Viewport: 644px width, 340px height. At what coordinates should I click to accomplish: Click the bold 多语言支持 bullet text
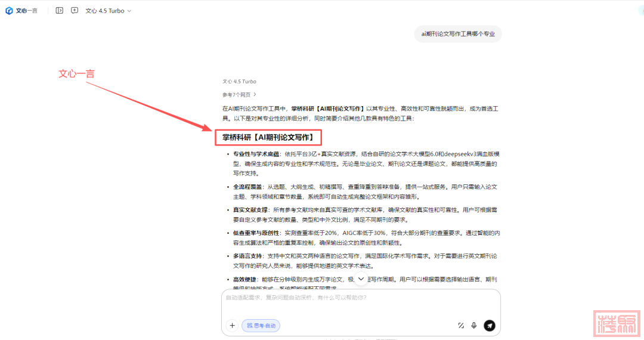coord(247,256)
